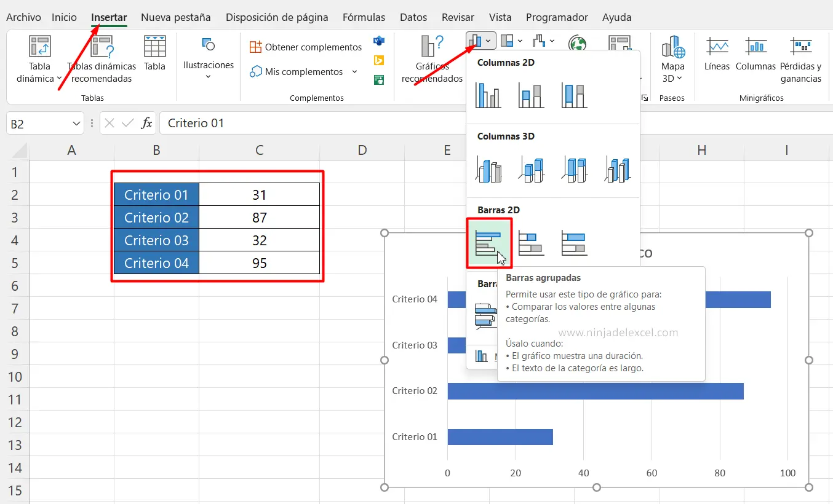Viewport: 833px width, 504px height.
Task: Select the 3D clustered column chart
Action: [x=488, y=170]
